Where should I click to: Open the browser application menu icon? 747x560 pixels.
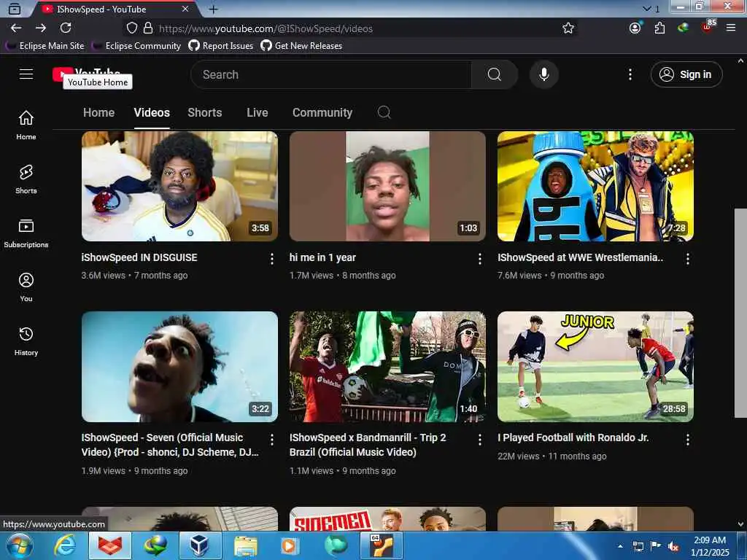(x=731, y=28)
